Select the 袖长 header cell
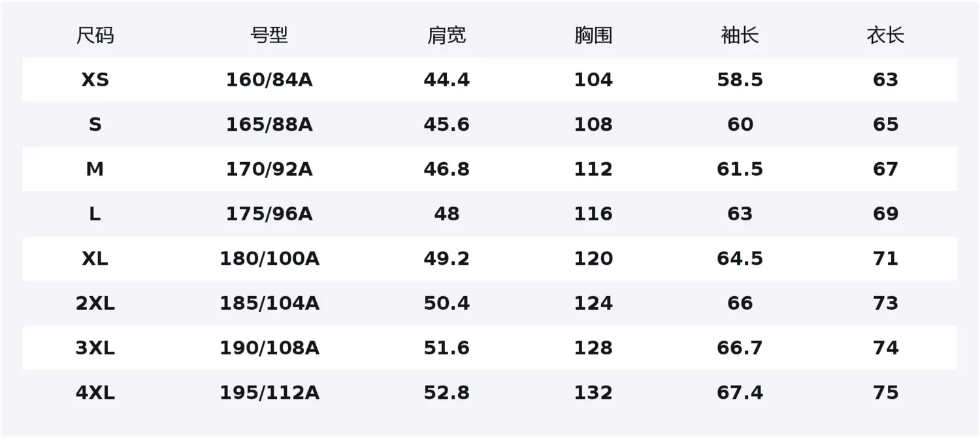The width and height of the screenshot is (980, 438). tap(740, 35)
